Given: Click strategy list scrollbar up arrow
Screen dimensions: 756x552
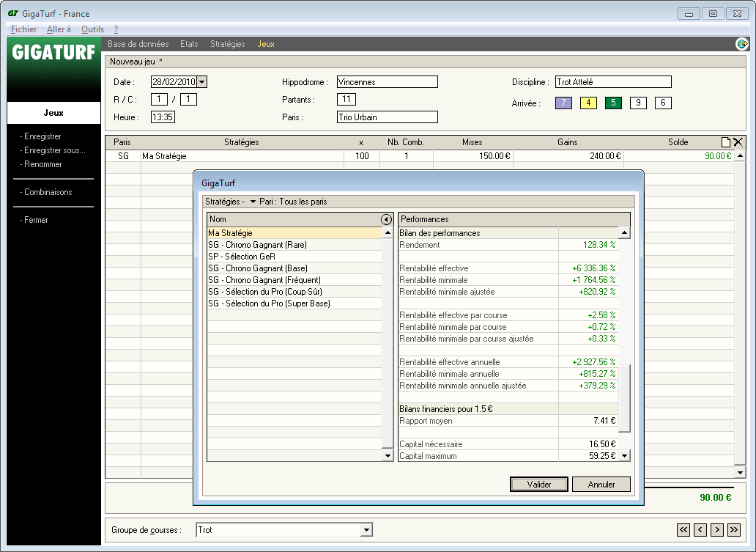Looking at the screenshot, I should point(388,233).
